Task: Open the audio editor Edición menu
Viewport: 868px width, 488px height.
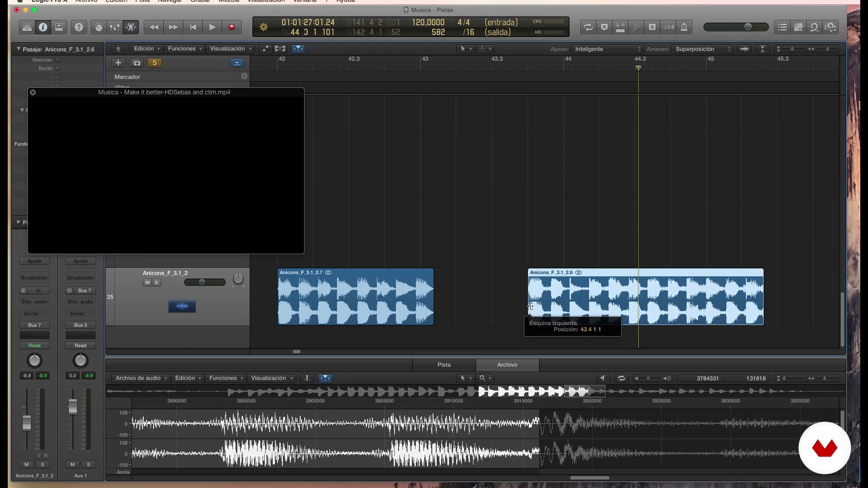Action: click(x=188, y=378)
